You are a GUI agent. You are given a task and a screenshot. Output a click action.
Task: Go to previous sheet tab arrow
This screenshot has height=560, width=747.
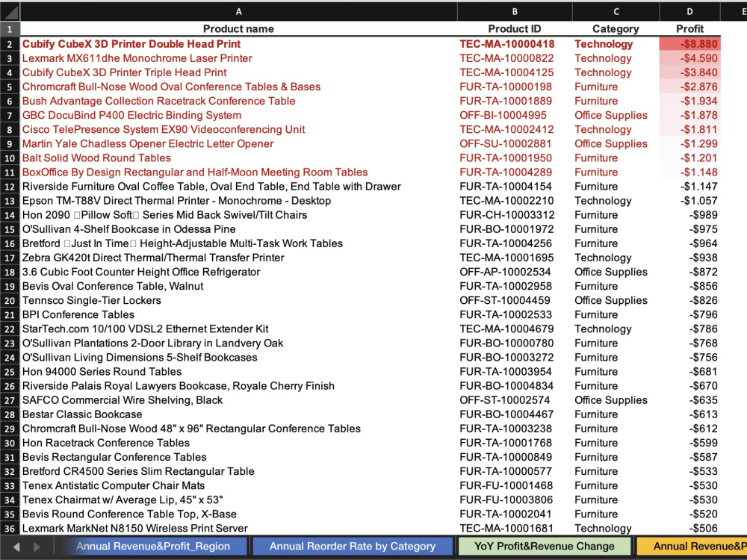(x=16, y=547)
